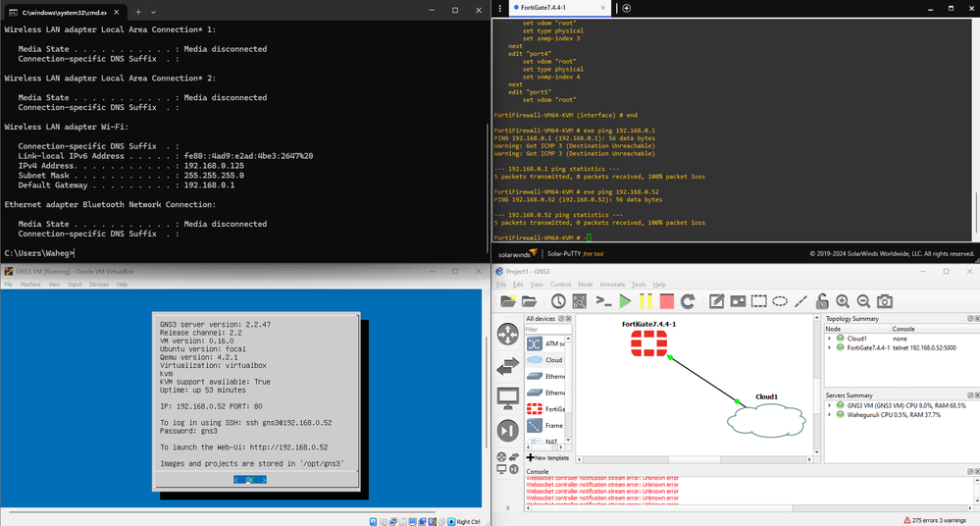Start all nodes with green play icon
This screenshot has height=526, width=980.
point(624,301)
